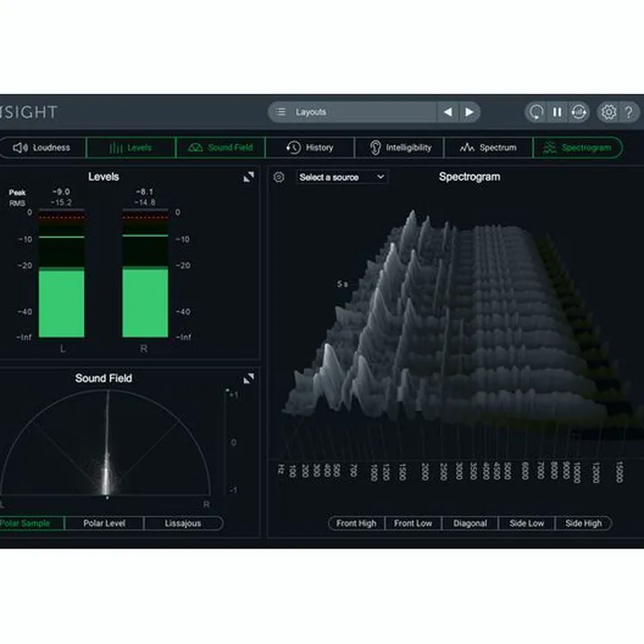Open help with the question mark

pos(629,112)
